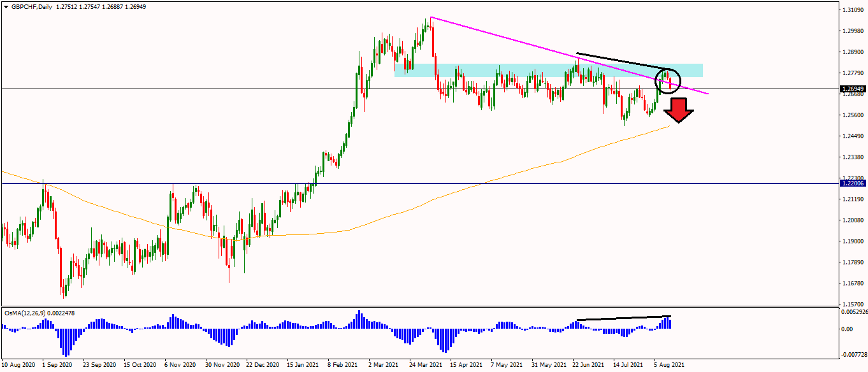
Task: Click the 1.17890 price scale label
Action: click(853, 262)
